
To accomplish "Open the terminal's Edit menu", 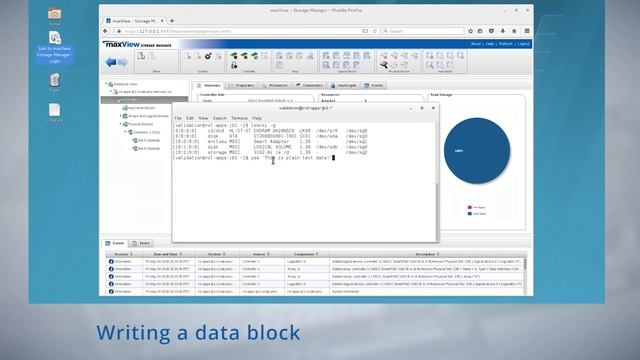I will pyautogui.click(x=190, y=118).
